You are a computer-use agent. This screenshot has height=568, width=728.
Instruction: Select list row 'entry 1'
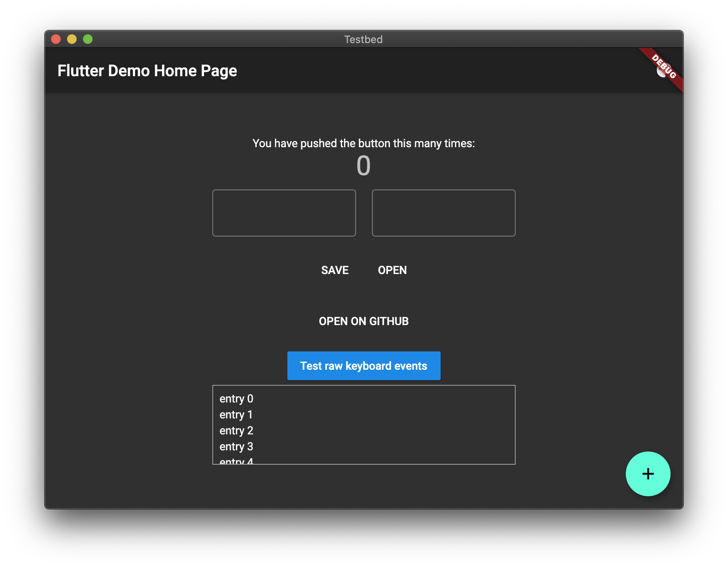click(x=364, y=414)
